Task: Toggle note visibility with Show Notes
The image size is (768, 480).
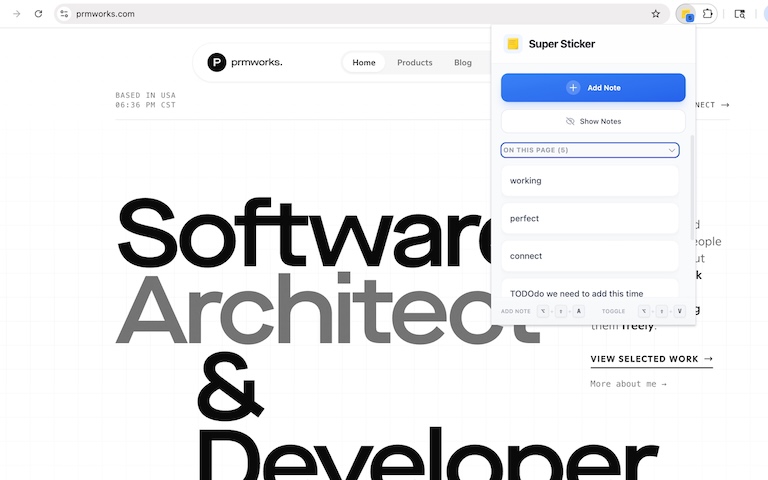Action: pos(593,121)
